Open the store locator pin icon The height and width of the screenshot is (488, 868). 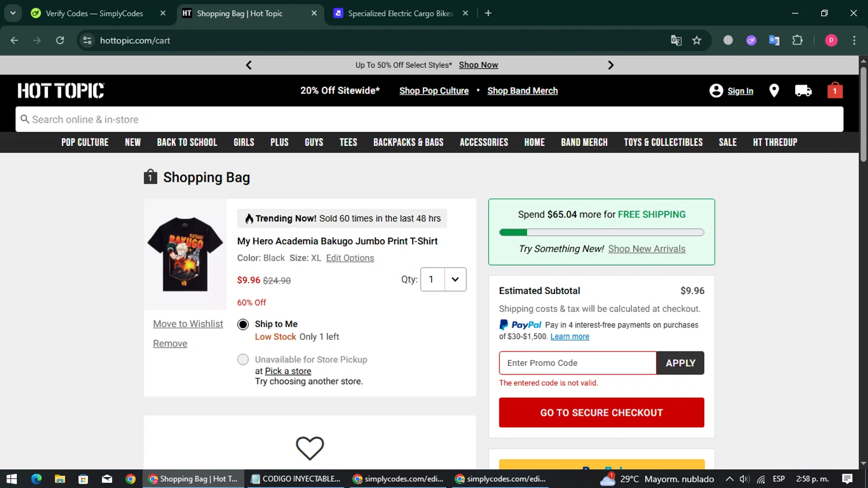click(x=774, y=90)
